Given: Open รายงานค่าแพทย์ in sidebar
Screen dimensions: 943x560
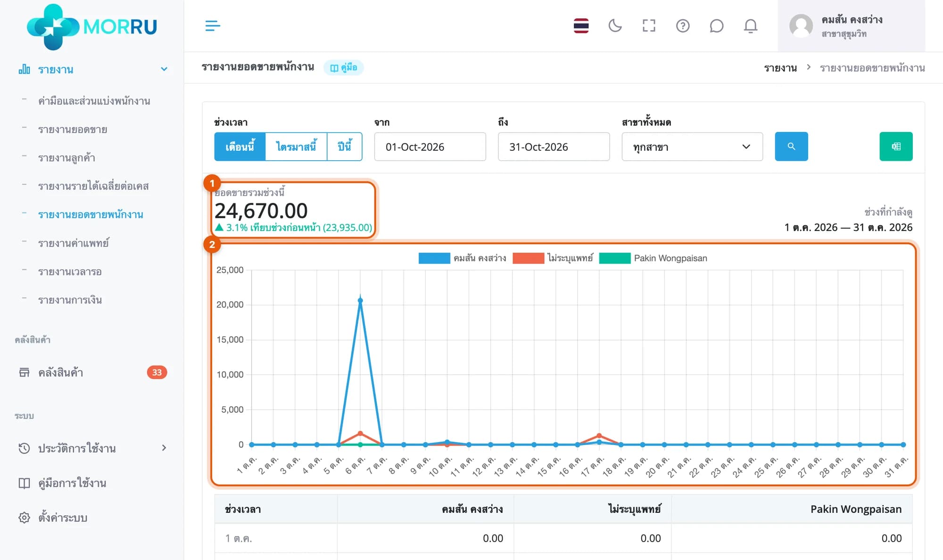Looking at the screenshot, I should click(74, 243).
